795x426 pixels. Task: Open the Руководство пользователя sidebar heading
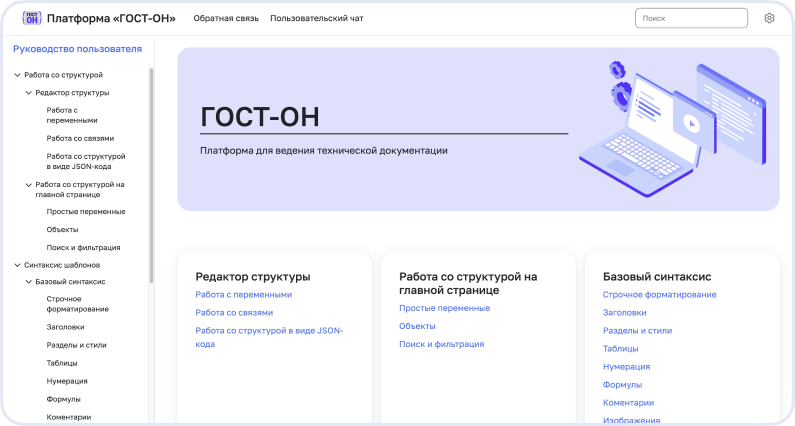click(78, 49)
